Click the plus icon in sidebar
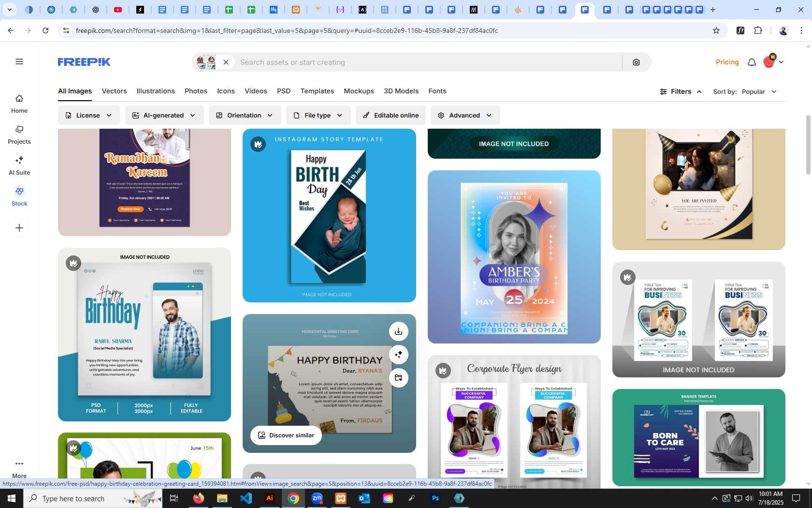This screenshot has height=508, width=812. (x=19, y=228)
